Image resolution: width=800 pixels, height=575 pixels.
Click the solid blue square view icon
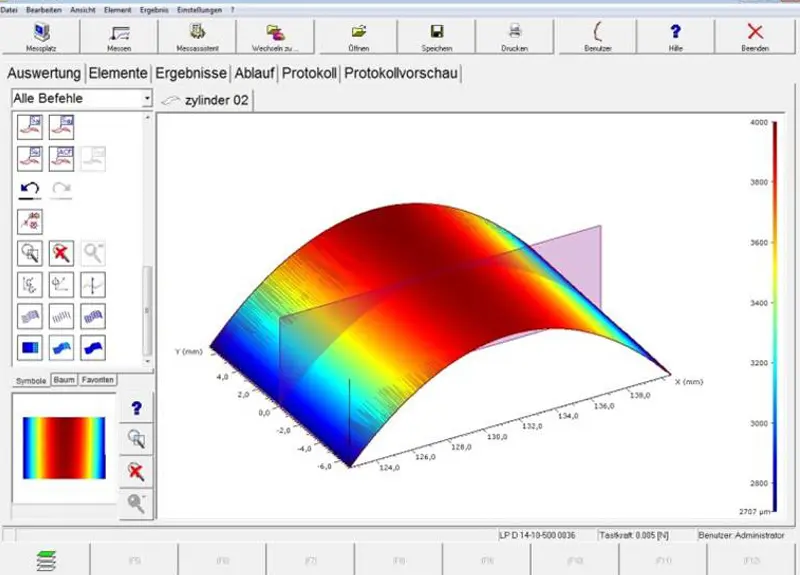pyautogui.click(x=30, y=348)
